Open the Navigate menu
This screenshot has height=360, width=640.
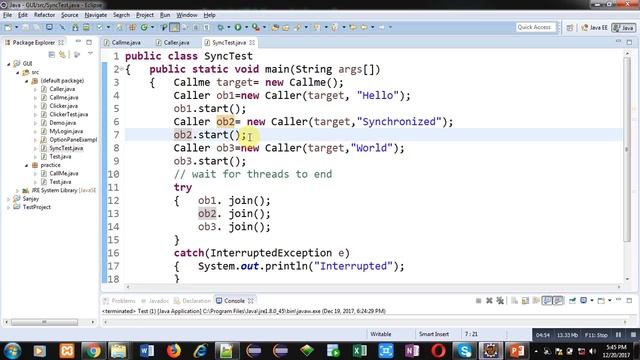pyautogui.click(x=96, y=15)
